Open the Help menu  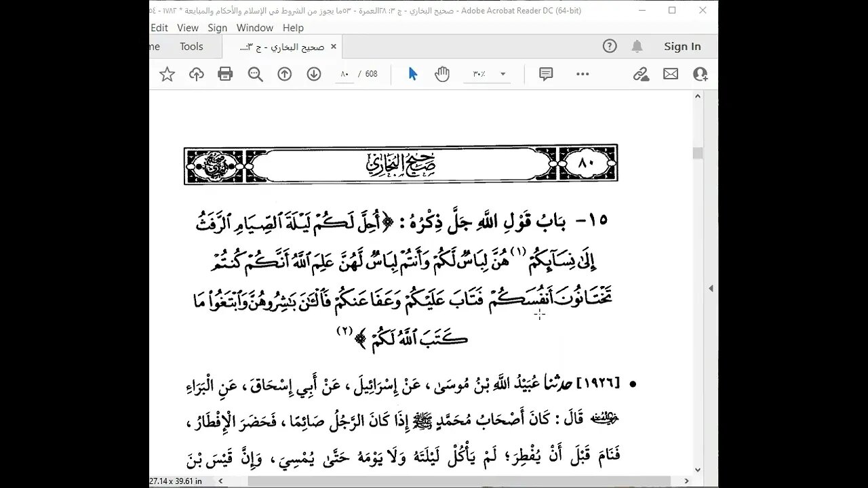click(x=293, y=28)
